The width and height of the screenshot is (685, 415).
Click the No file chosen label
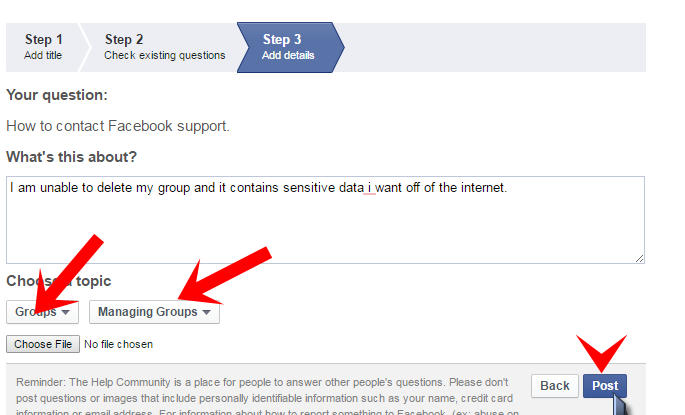tap(118, 344)
